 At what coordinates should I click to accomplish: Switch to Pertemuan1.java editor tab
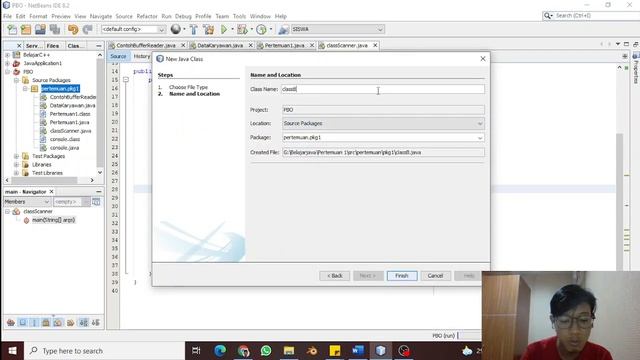[284, 45]
